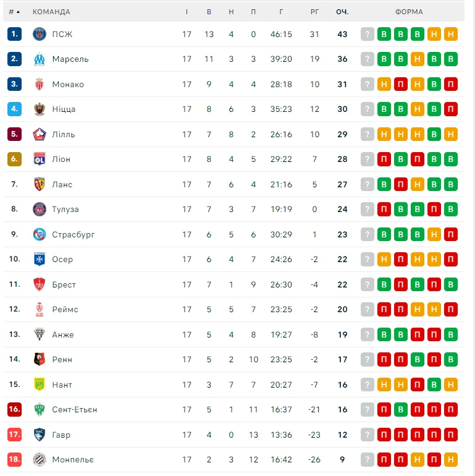Click the Montpellier club logo

point(40,459)
